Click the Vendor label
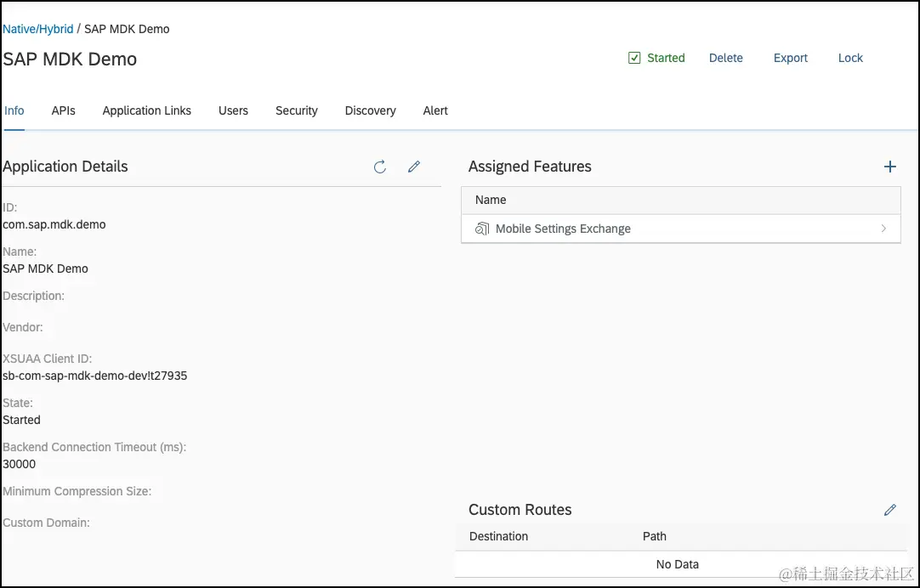Viewport: 920px width, 588px height. tap(23, 327)
